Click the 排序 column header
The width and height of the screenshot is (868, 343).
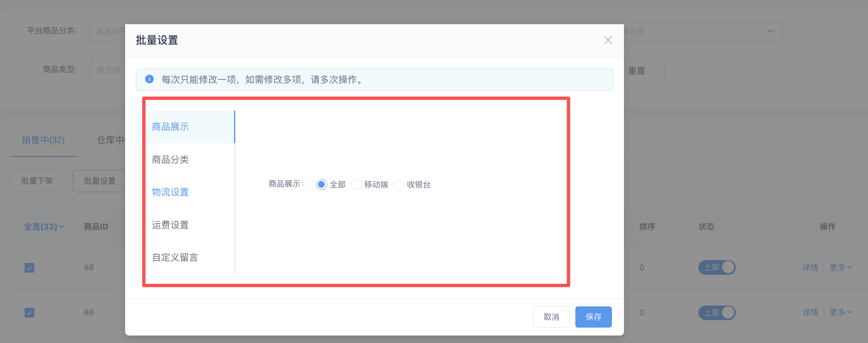pyautogui.click(x=647, y=226)
